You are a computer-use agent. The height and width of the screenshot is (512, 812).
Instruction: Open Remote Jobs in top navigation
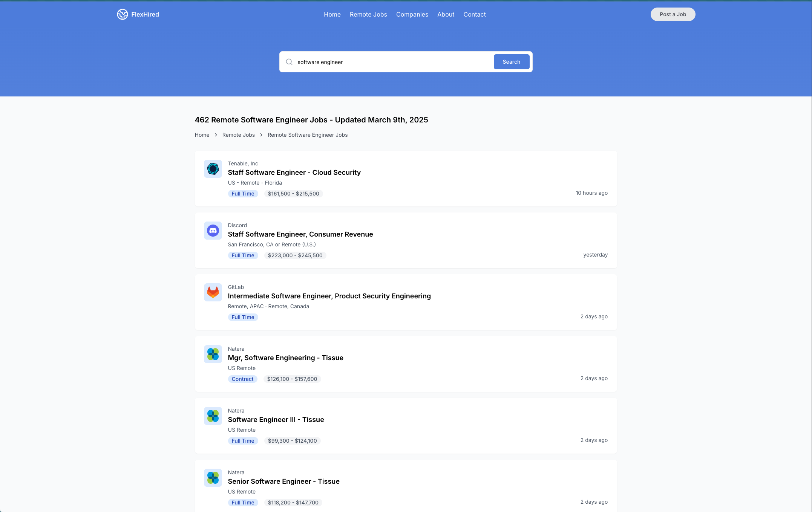tap(368, 14)
